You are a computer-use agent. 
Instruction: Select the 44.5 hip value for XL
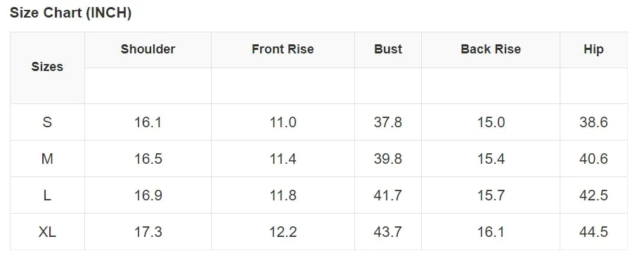tap(593, 232)
